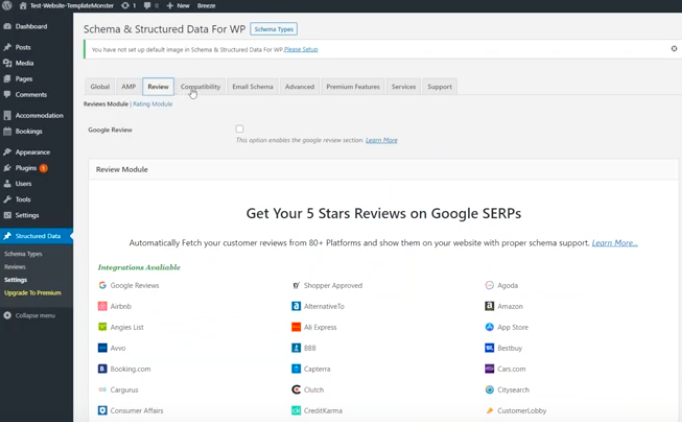The height and width of the screenshot is (422, 682).
Task: Switch to the Compatibility tab
Action: (x=200, y=87)
